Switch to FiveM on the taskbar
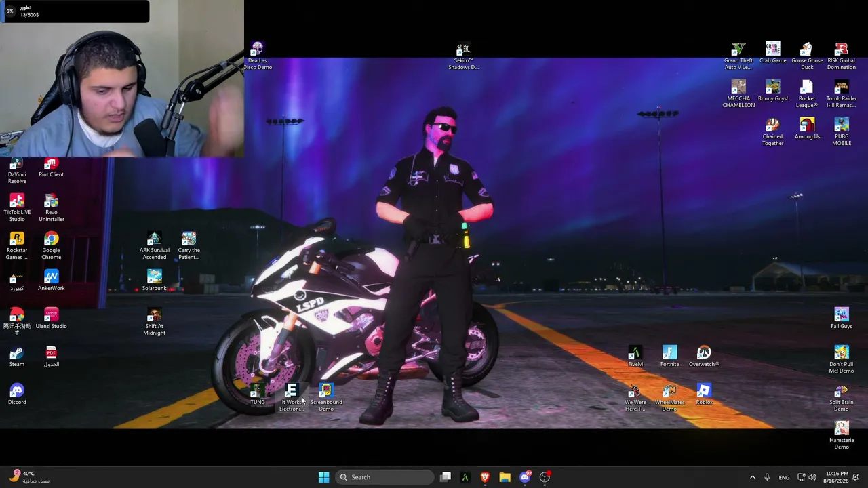Image resolution: width=868 pixels, height=488 pixels. [x=465, y=477]
